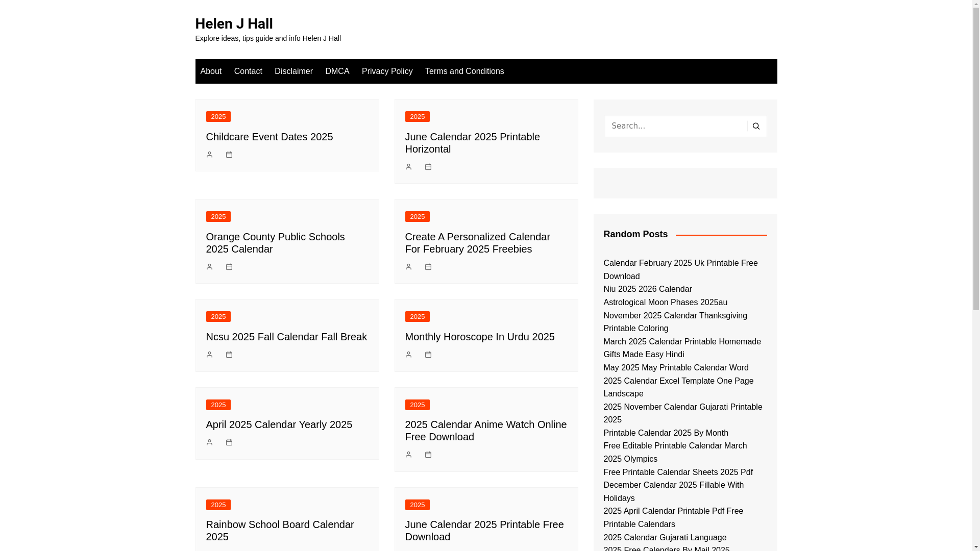Focus the Search input field
This screenshot has height=551, width=980.
coord(676,126)
